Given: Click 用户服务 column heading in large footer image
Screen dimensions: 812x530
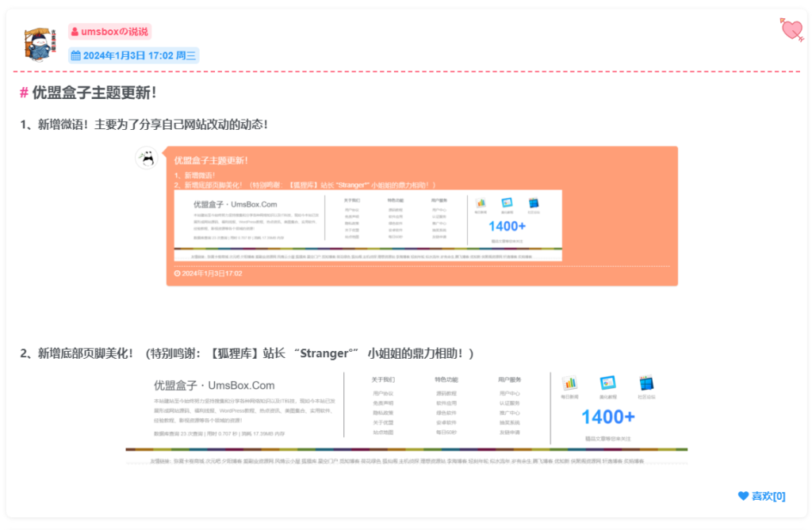Looking at the screenshot, I should point(510,379).
